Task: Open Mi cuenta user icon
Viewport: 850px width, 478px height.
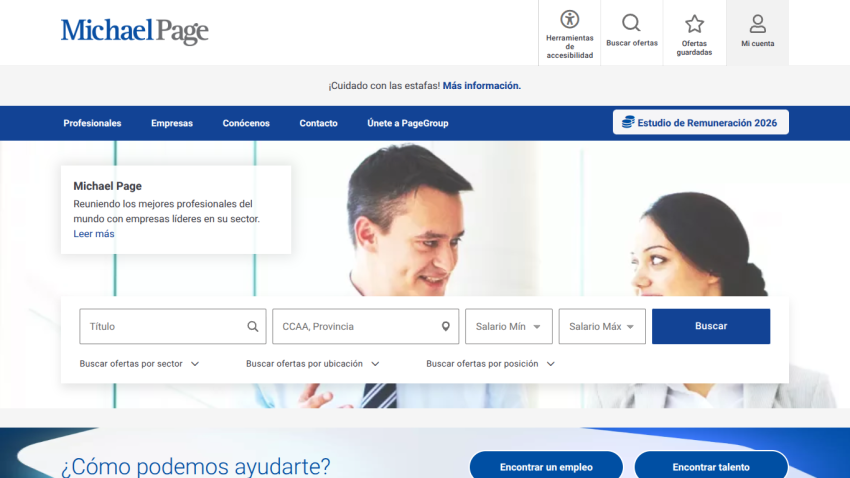Action: point(757,24)
